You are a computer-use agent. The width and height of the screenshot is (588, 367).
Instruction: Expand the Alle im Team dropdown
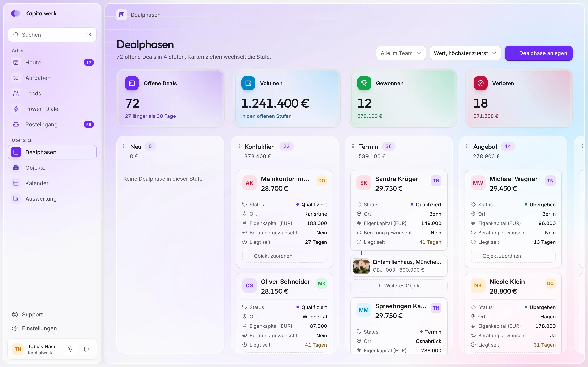point(401,53)
